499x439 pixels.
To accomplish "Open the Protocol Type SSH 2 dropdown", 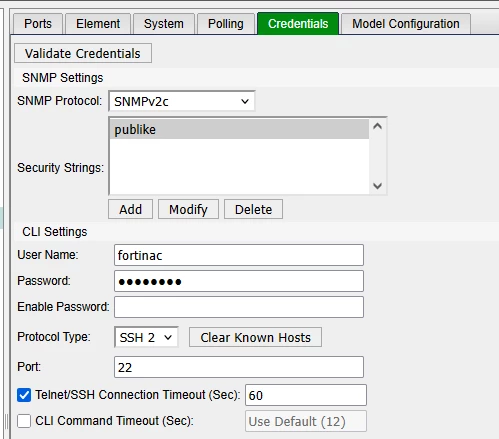I will tap(146, 337).
